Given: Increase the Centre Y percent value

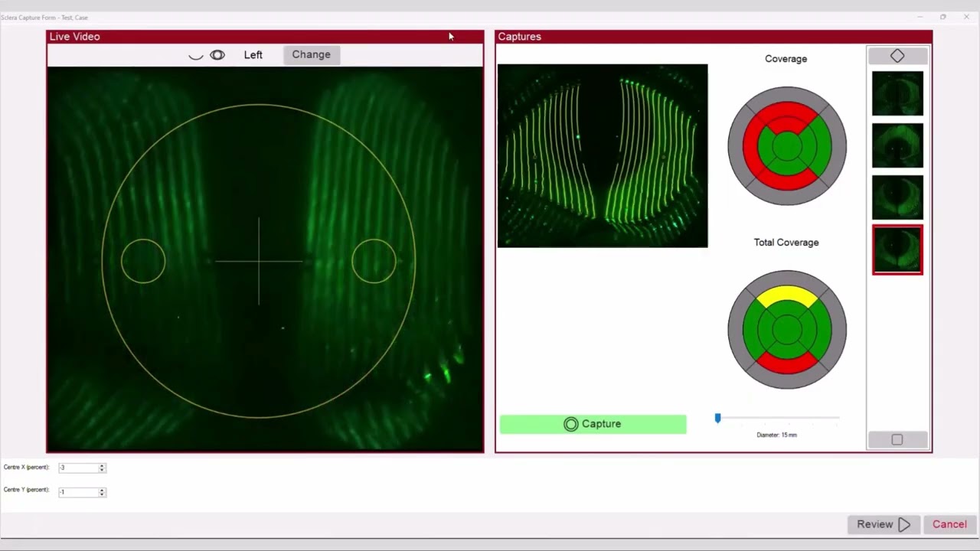Looking at the screenshot, I should coord(102,490).
